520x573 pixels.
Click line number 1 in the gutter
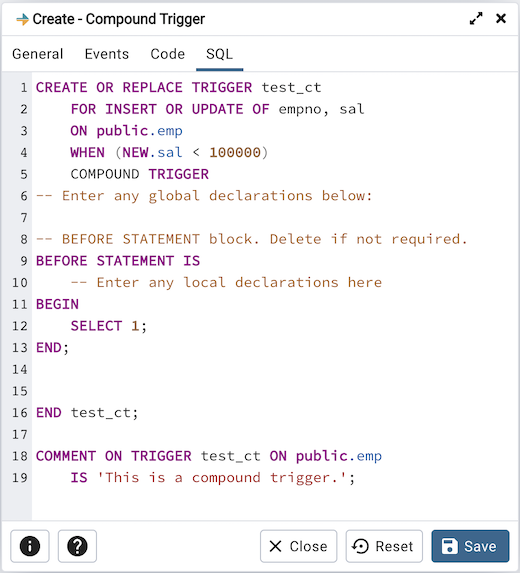point(24,88)
